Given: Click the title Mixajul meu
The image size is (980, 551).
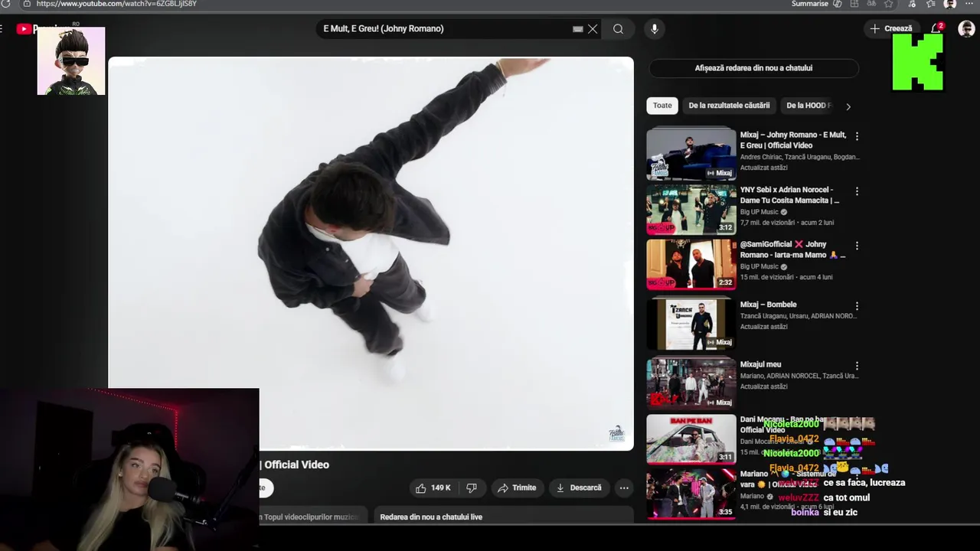Looking at the screenshot, I should tap(760, 364).
